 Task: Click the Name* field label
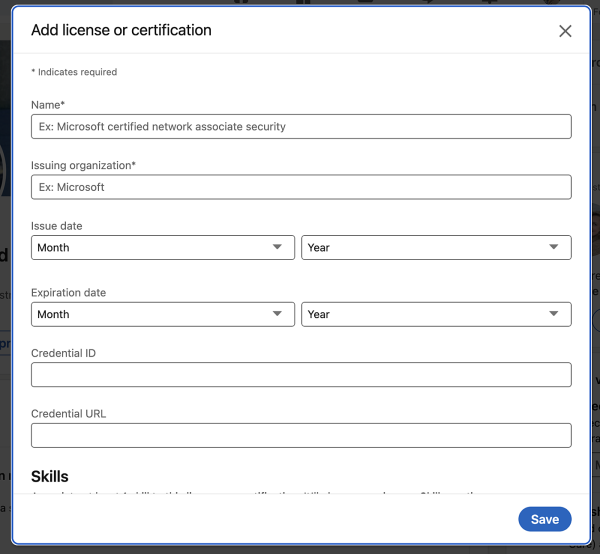pyautogui.click(x=48, y=104)
